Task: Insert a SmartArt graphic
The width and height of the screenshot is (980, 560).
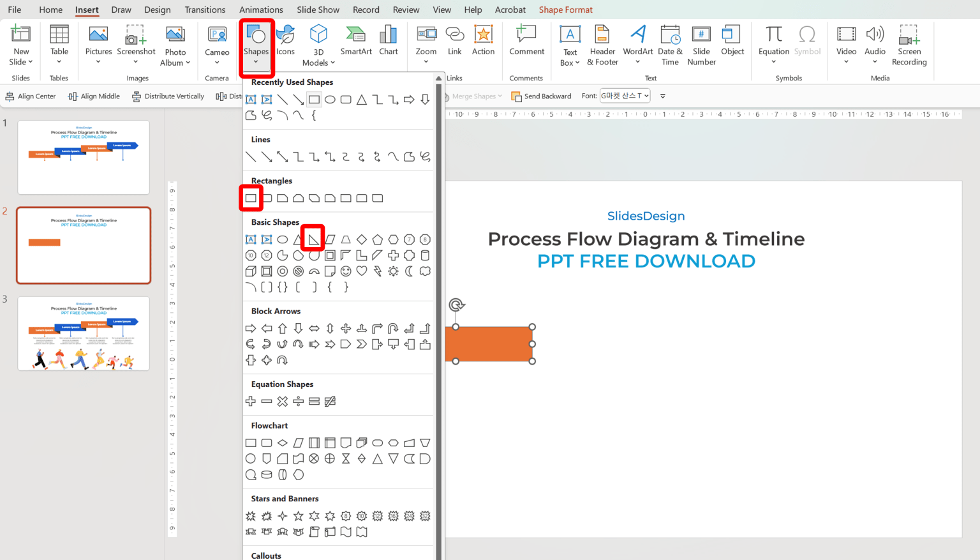Action: pyautogui.click(x=355, y=45)
